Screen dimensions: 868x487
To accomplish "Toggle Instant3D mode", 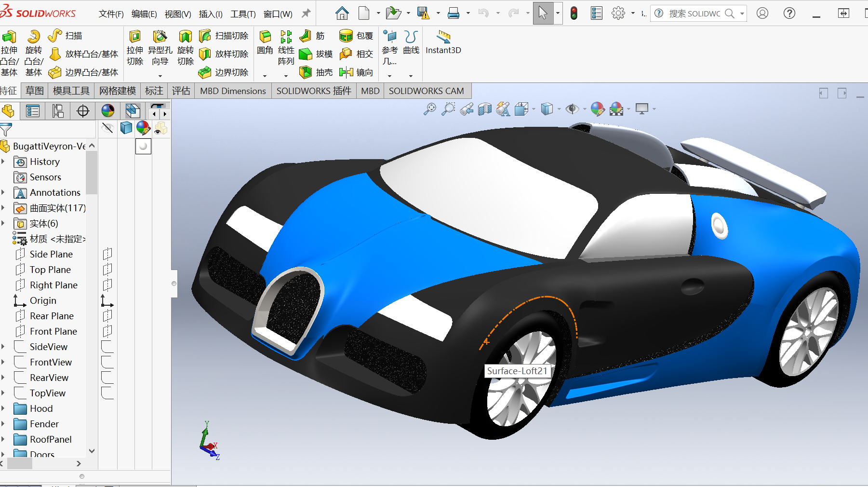I will tap(443, 42).
